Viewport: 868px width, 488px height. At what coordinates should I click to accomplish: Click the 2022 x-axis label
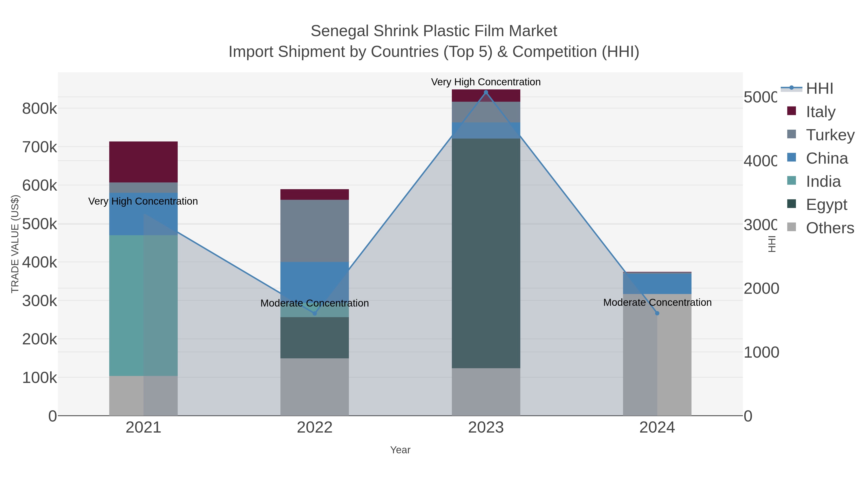[x=315, y=428]
